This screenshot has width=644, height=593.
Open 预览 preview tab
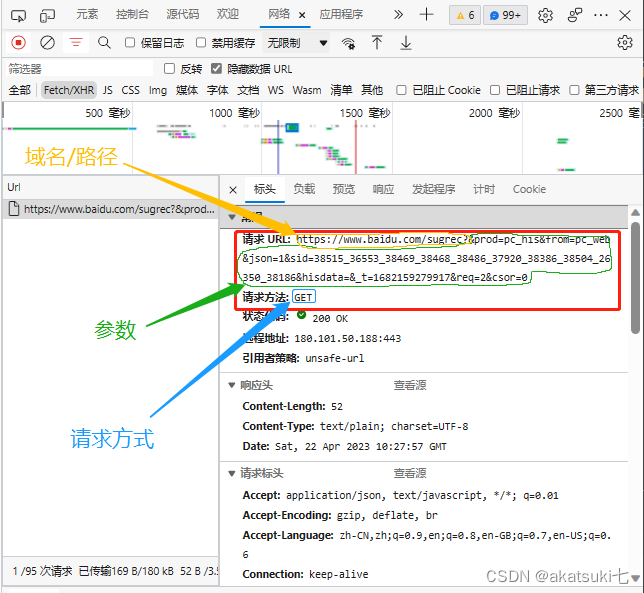(x=343, y=189)
